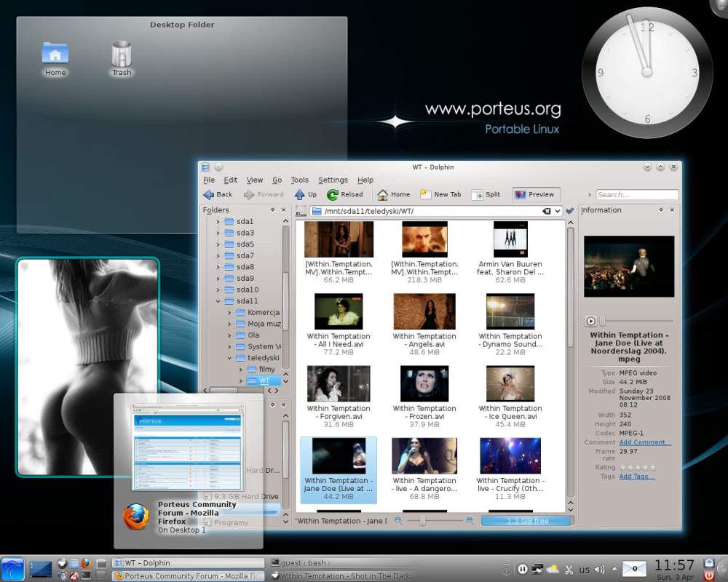Expand the sda1 folder tree node
The width and height of the screenshot is (728, 582).
point(218,222)
